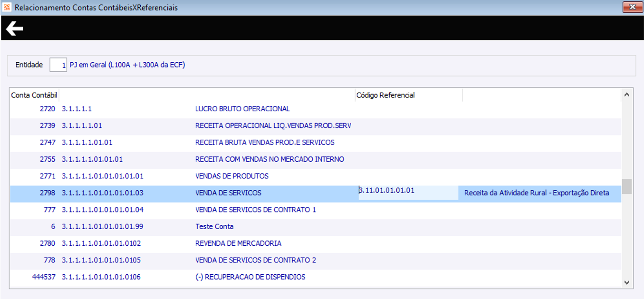Screen dimensions: 644x299
Task: Click the Código Referencial column header
Action: coord(385,95)
